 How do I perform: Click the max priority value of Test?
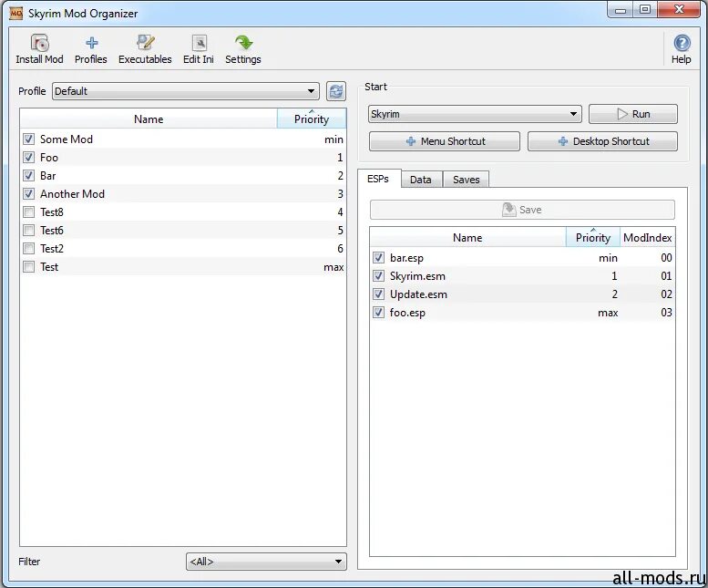(333, 267)
